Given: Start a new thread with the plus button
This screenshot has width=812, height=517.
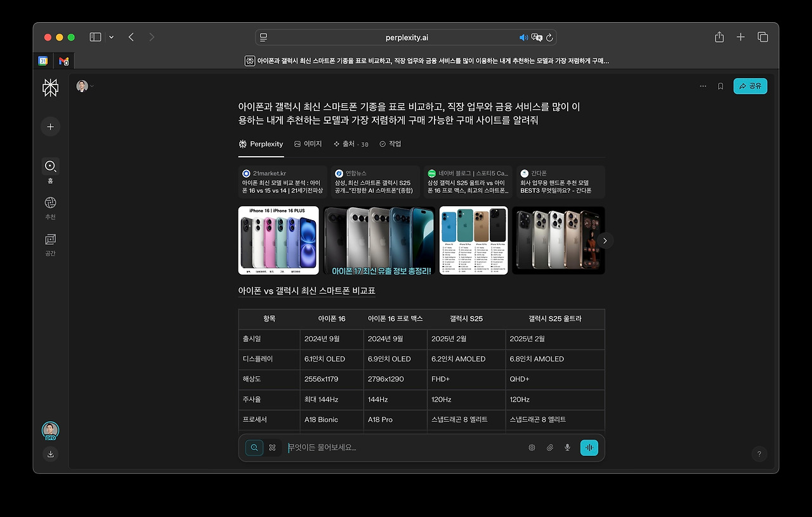Looking at the screenshot, I should 51,126.
